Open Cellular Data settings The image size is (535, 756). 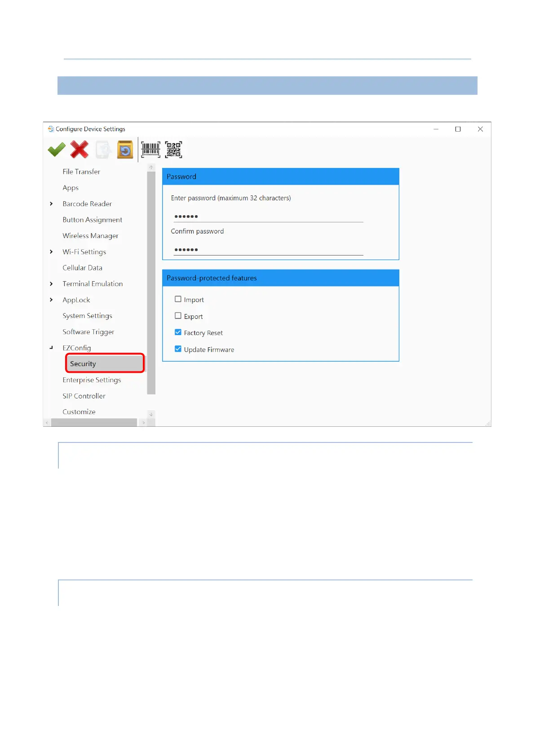[82, 268]
